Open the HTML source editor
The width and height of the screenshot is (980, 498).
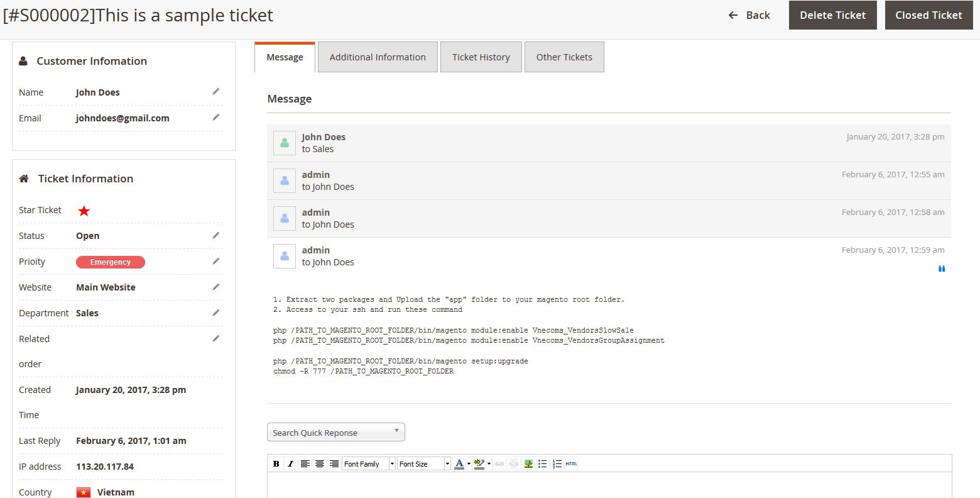pos(572,463)
